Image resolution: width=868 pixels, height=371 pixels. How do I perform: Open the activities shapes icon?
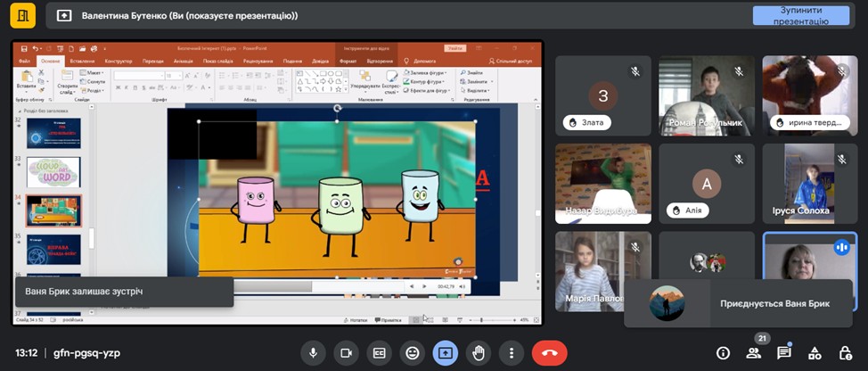814,353
